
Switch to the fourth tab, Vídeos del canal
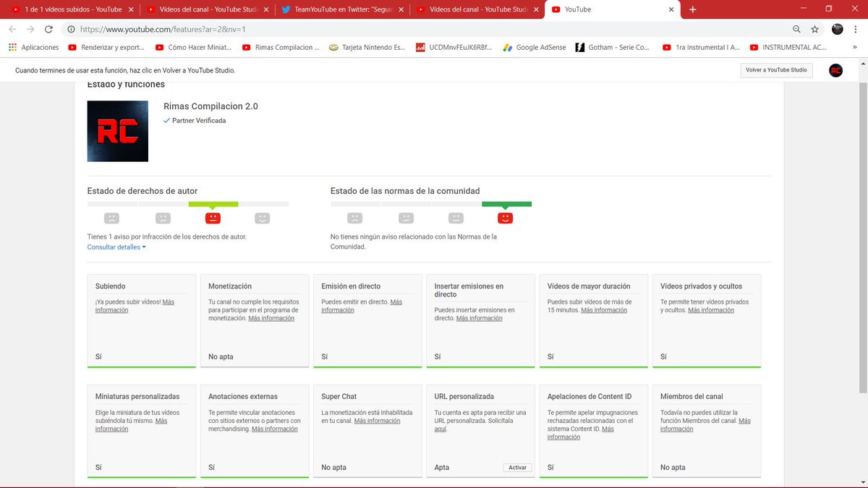point(476,9)
